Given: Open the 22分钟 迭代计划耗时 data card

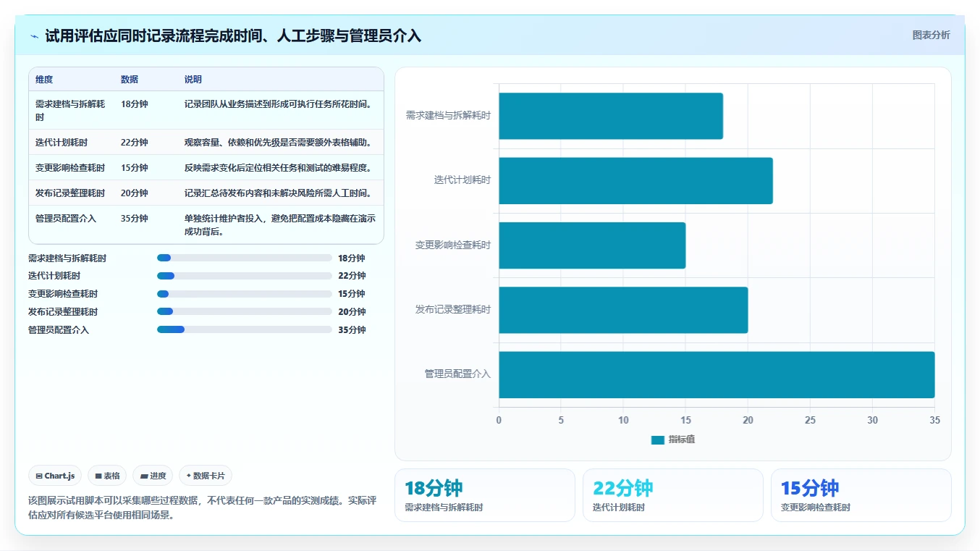Looking at the screenshot, I should click(x=673, y=495).
